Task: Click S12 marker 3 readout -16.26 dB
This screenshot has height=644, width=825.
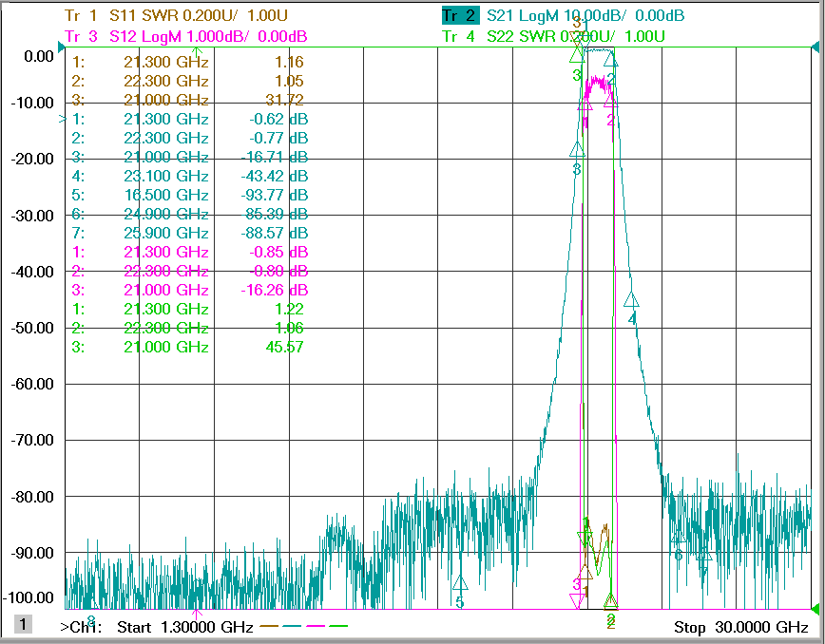Action: click(274, 291)
